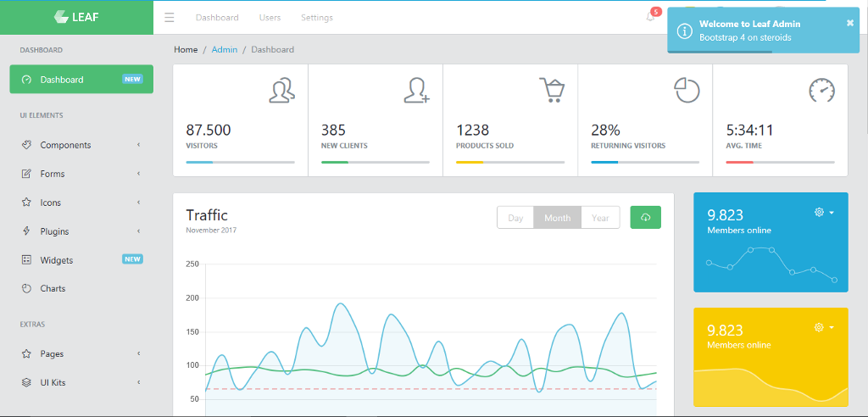The image size is (868, 417).
Task: Open gear dropdown on blue Members card
Action: coord(824,212)
